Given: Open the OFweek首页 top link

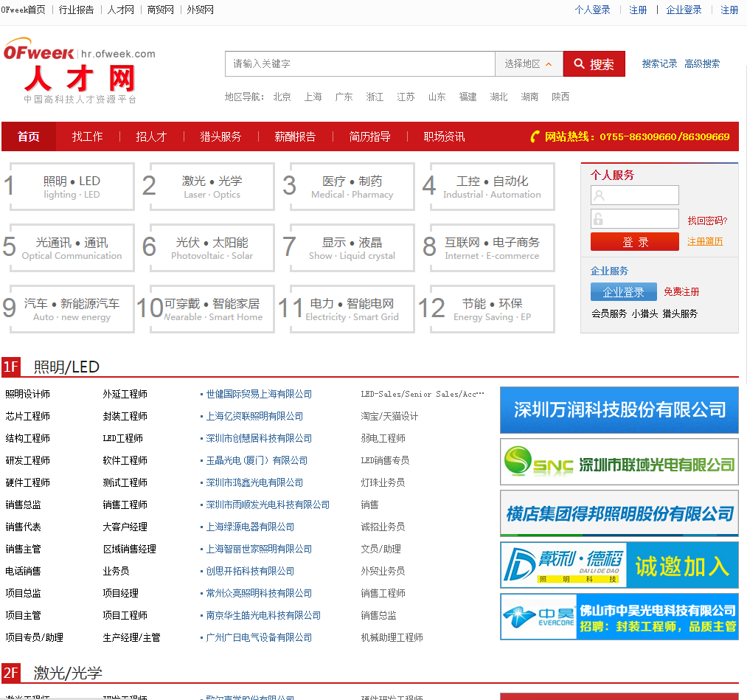Looking at the screenshot, I should tap(24, 10).
